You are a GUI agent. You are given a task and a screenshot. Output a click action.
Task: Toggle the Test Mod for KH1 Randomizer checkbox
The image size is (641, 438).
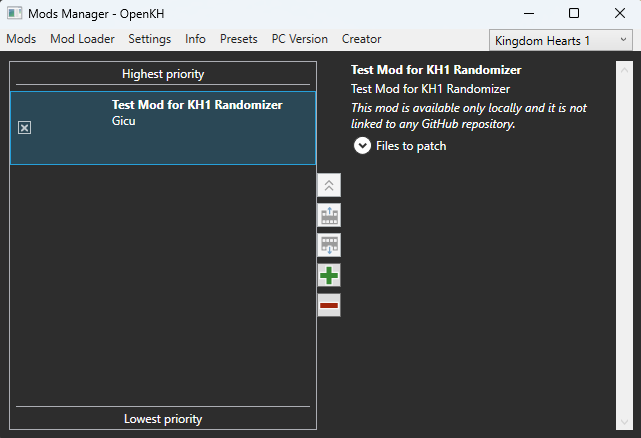pyautogui.click(x=25, y=128)
